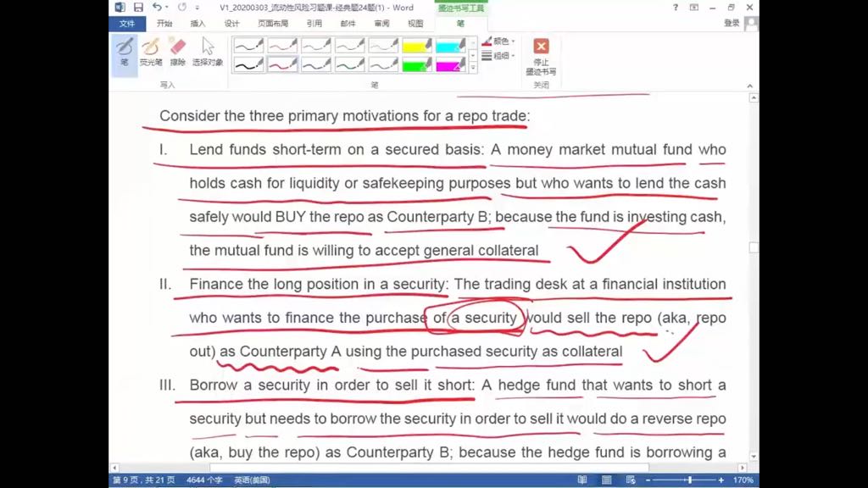Pick the cyan highlighter pen preset
Image resolution: width=868 pixels, height=488 pixels.
tap(451, 46)
